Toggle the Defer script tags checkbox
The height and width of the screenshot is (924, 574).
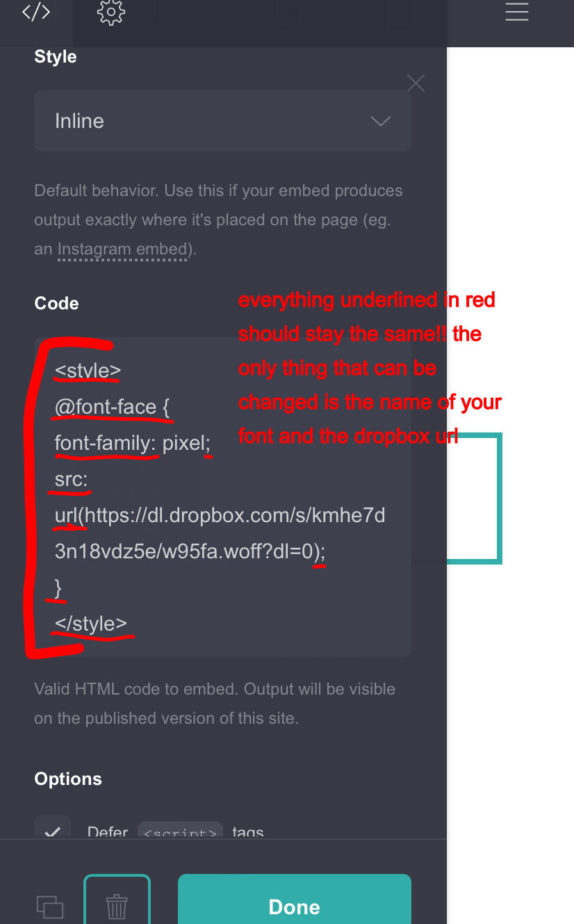pos(53,830)
